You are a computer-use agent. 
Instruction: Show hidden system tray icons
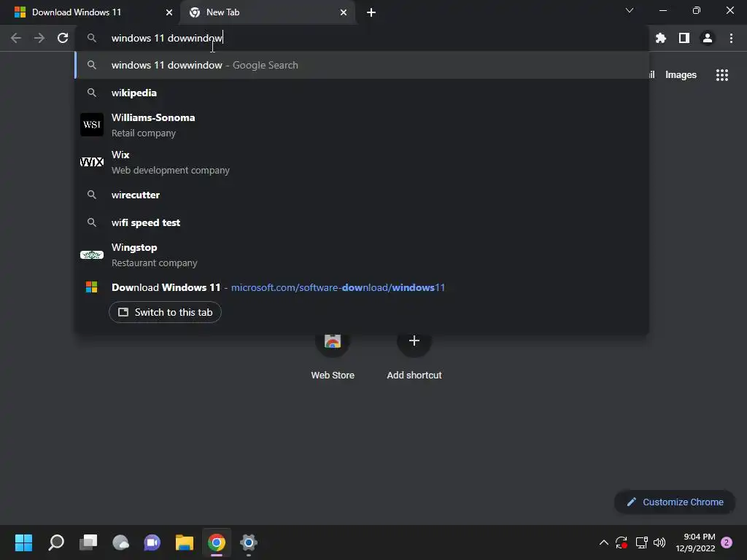tap(603, 542)
